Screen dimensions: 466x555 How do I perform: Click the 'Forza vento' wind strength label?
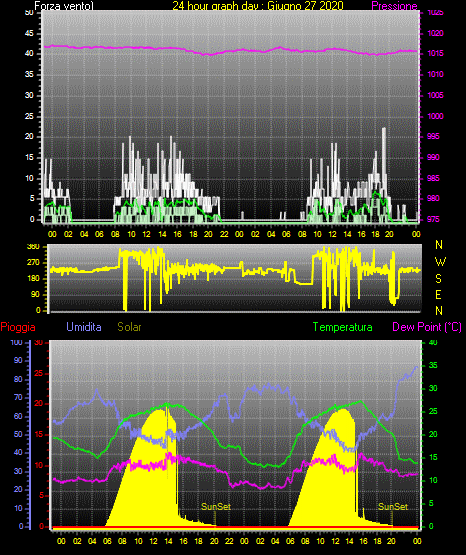coord(64,6)
